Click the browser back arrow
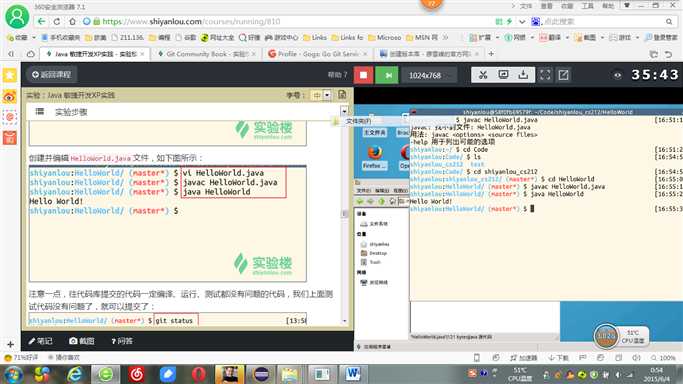 click(41, 21)
